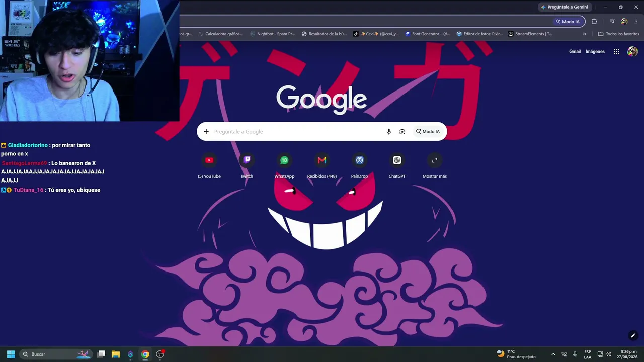The width and height of the screenshot is (644, 362).
Task: Show hidden system tray icons
Action: pos(553,354)
